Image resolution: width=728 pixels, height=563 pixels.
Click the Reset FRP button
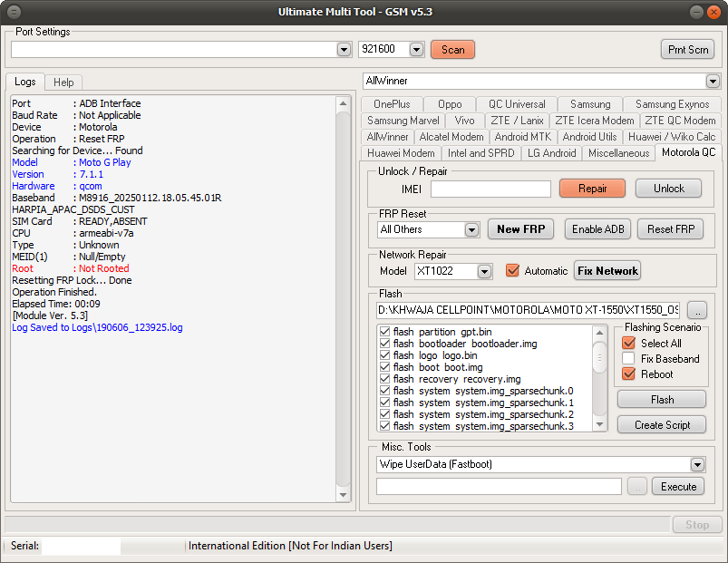[x=671, y=229]
